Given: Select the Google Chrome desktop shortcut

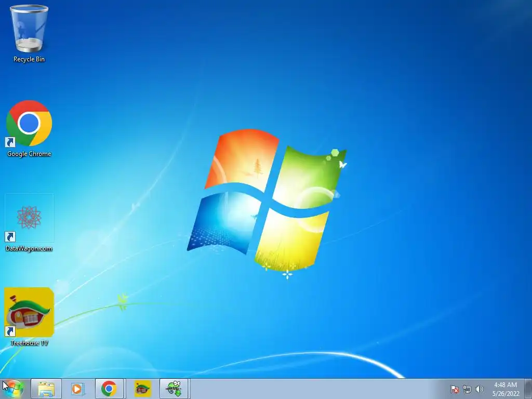Looking at the screenshot, I should pyautogui.click(x=29, y=128).
